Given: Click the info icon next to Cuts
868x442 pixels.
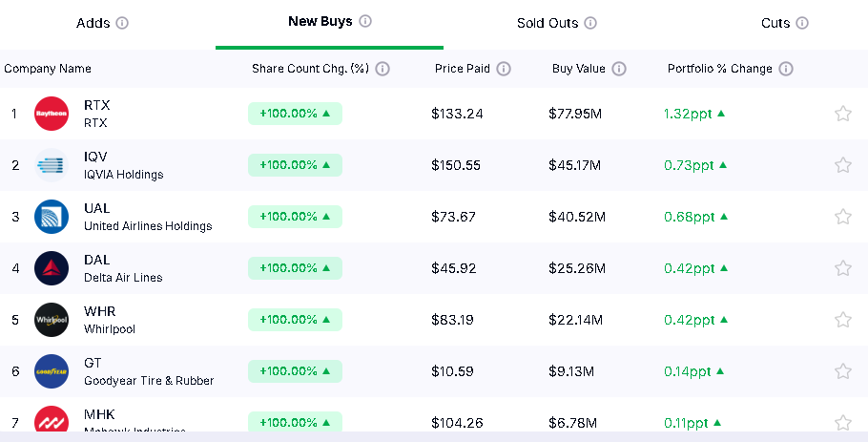Looking at the screenshot, I should pos(802,23).
